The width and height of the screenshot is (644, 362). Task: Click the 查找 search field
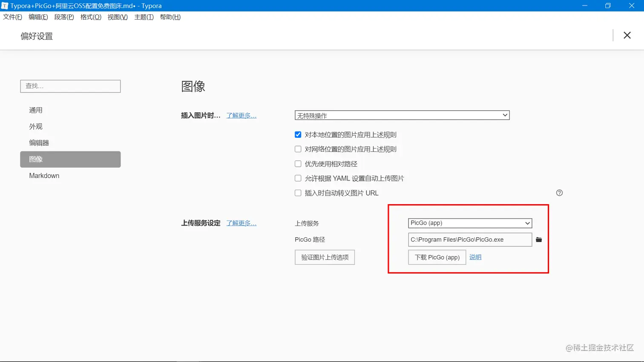pos(70,86)
